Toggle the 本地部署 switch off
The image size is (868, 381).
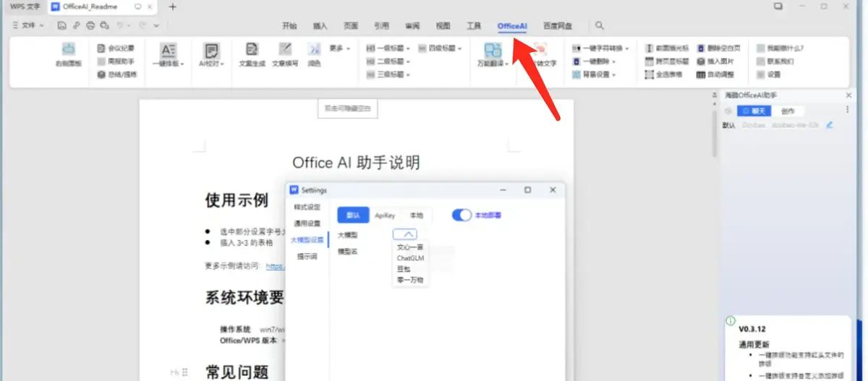point(462,215)
